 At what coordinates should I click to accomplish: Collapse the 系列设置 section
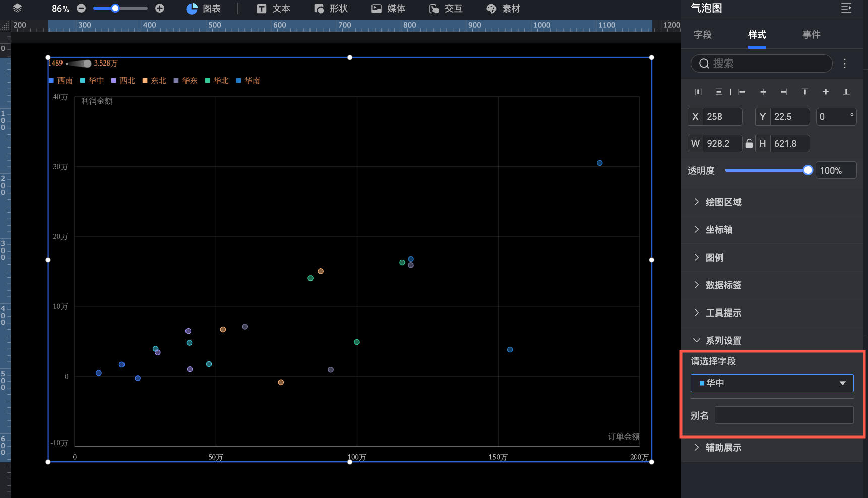[772, 341]
